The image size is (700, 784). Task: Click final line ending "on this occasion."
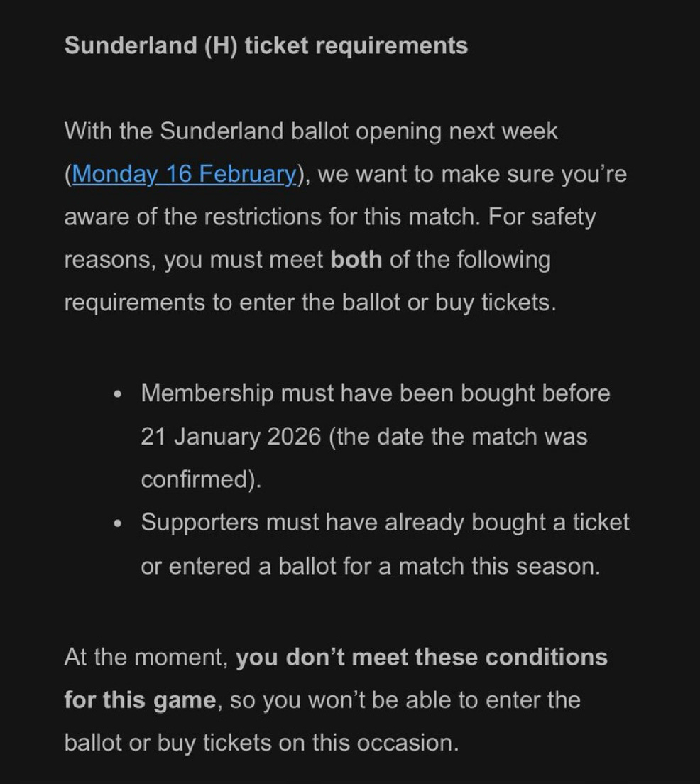coord(261,743)
